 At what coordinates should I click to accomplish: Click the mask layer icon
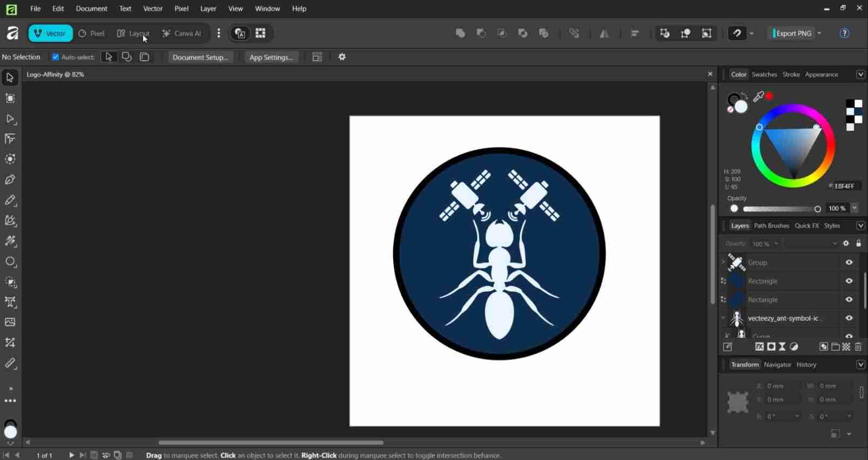(771, 347)
